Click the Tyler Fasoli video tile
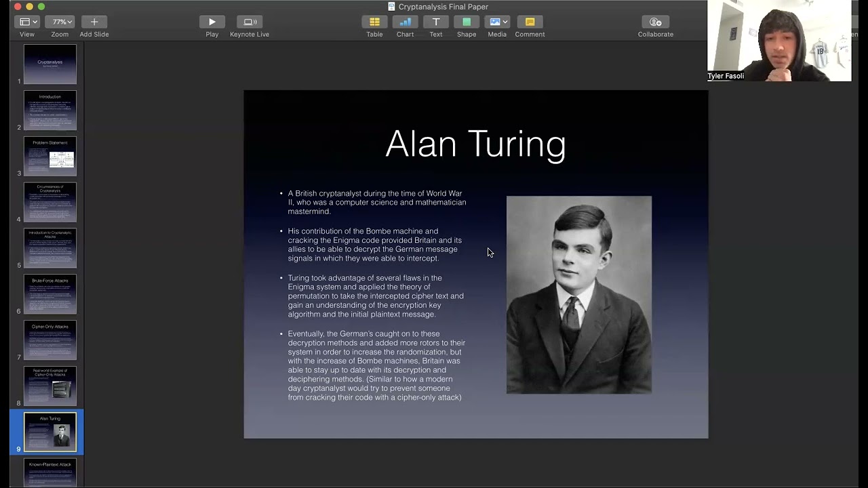 pyautogui.click(x=778, y=41)
